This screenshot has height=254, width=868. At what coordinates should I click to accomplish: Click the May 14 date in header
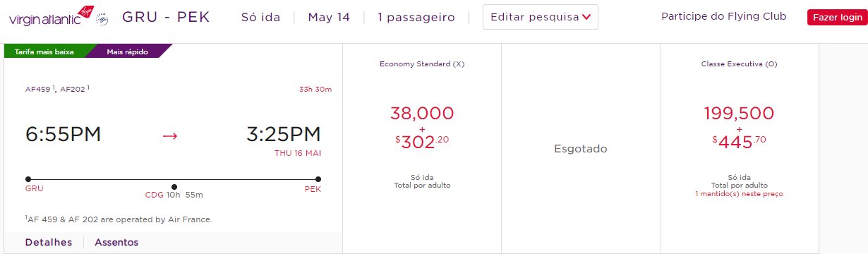pyautogui.click(x=329, y=17)
